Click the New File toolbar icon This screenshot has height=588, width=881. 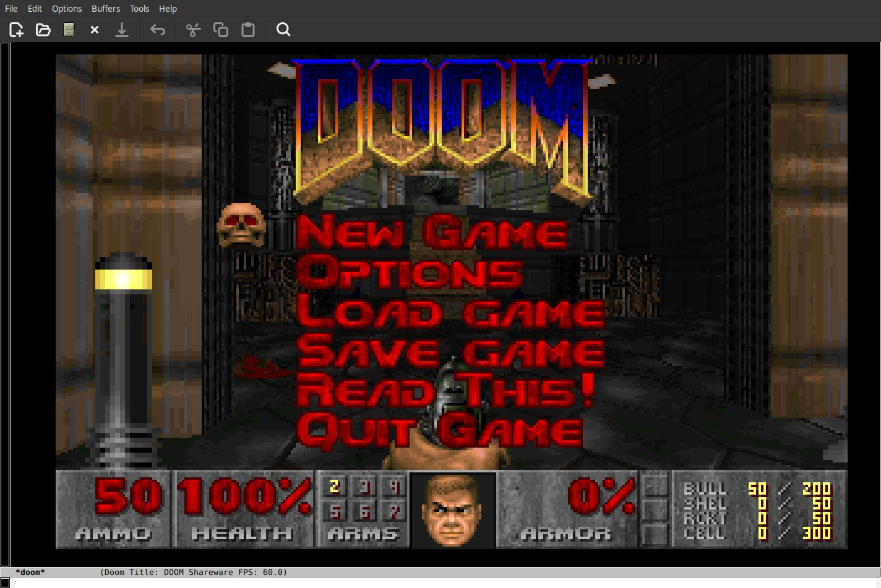click(16, 30)
